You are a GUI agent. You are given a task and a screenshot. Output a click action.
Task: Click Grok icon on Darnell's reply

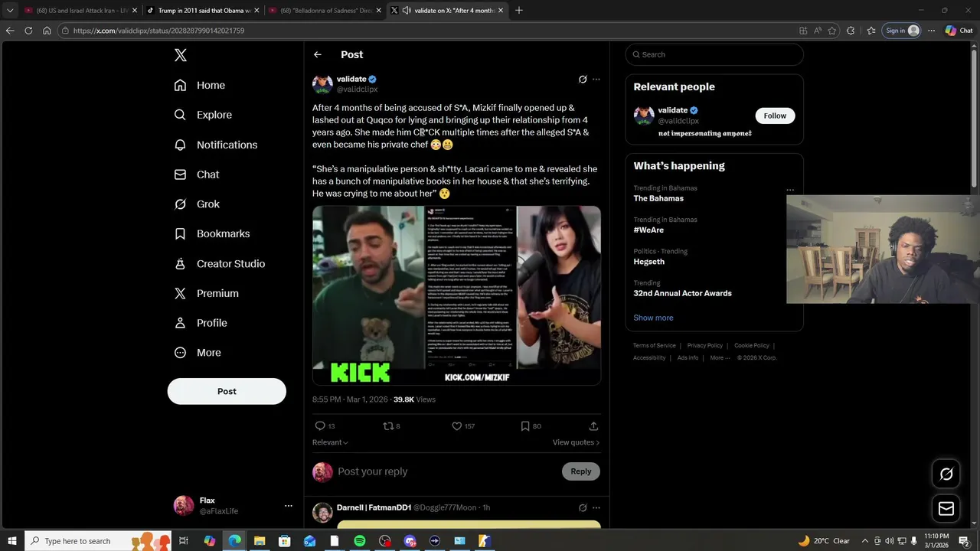pyautogui.click(x=583, y=507)
